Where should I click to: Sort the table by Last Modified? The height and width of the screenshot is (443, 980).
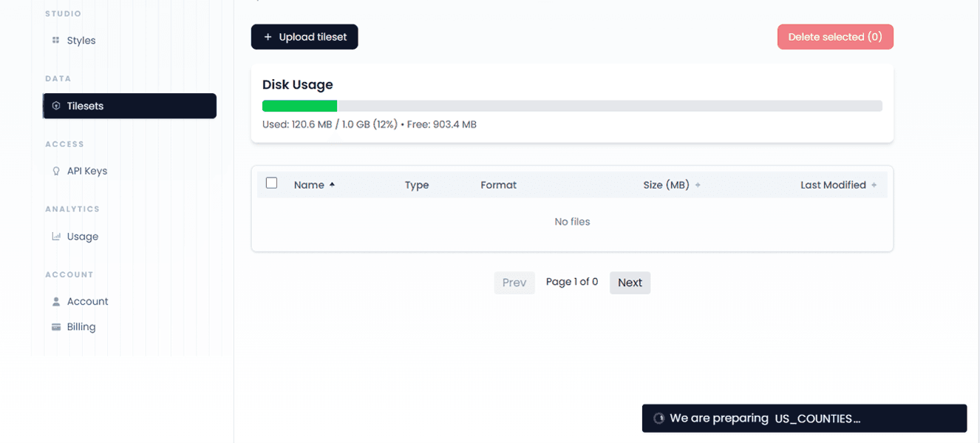click(x=876, y=184)
